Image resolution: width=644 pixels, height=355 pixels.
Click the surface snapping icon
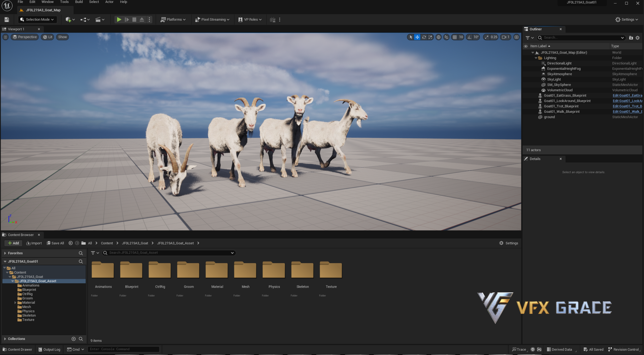[446, 37]
